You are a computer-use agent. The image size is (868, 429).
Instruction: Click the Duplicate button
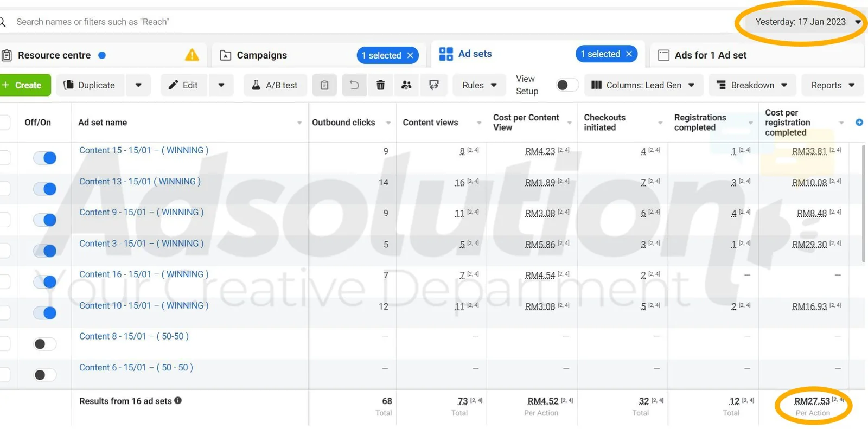coord(90,85)
